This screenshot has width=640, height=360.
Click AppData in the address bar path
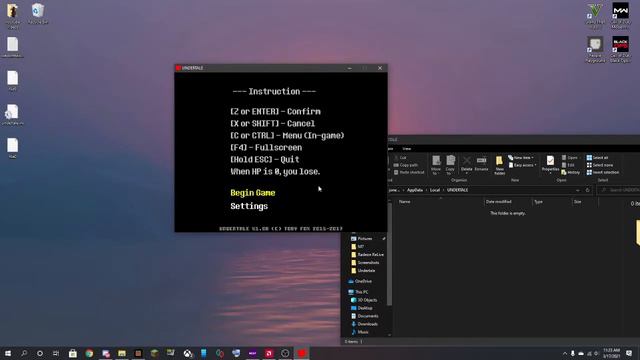(415, 190)
